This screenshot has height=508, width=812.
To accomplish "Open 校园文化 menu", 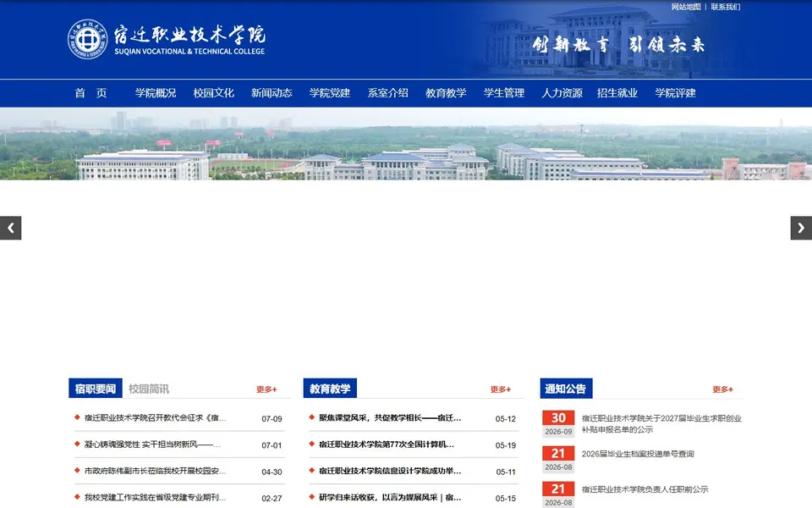I will pyautogui.click(x=213, y=93).
